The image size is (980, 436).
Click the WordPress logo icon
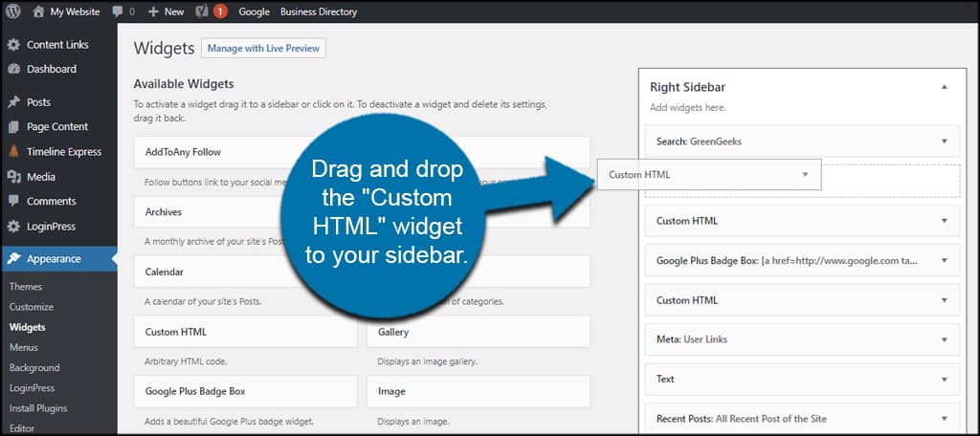pos(12,11)
